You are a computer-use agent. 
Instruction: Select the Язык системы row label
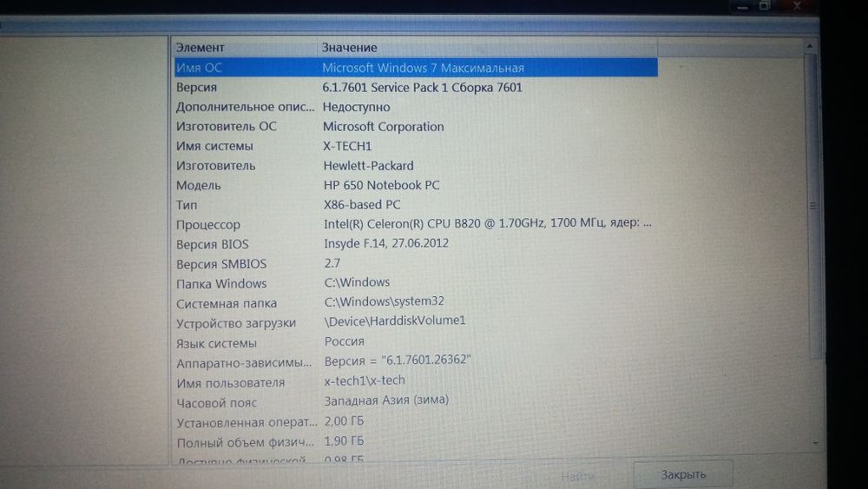[216, 343]
